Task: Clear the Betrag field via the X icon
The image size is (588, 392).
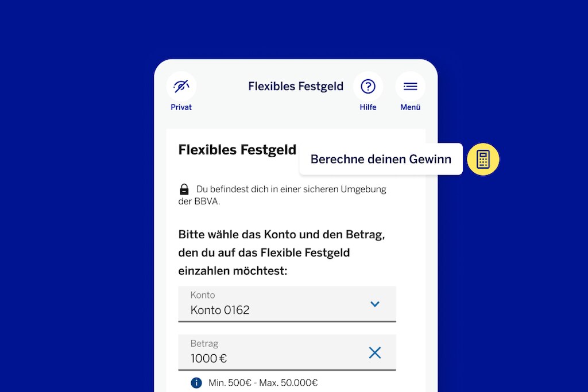Action: click(375, 352)
